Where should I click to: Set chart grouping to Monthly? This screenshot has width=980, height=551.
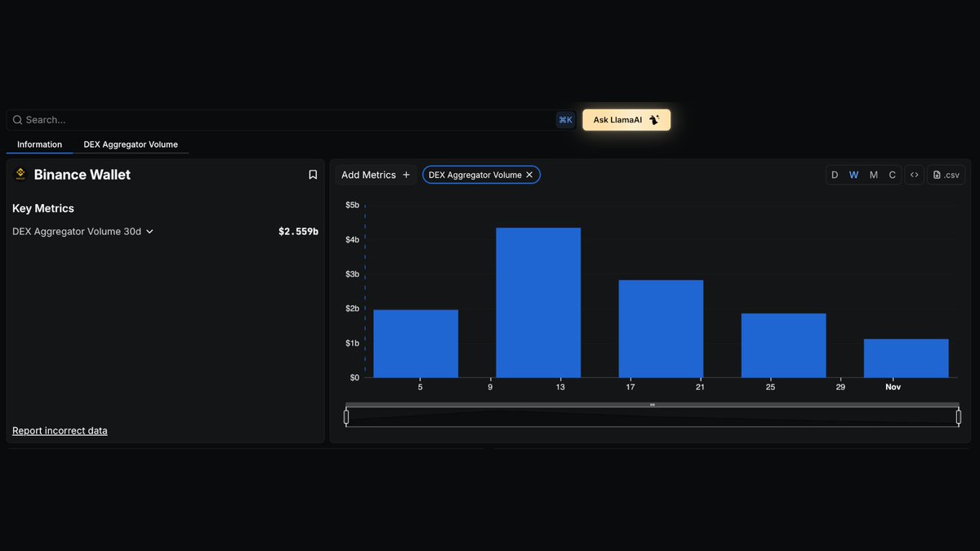(x=873, y=175)
